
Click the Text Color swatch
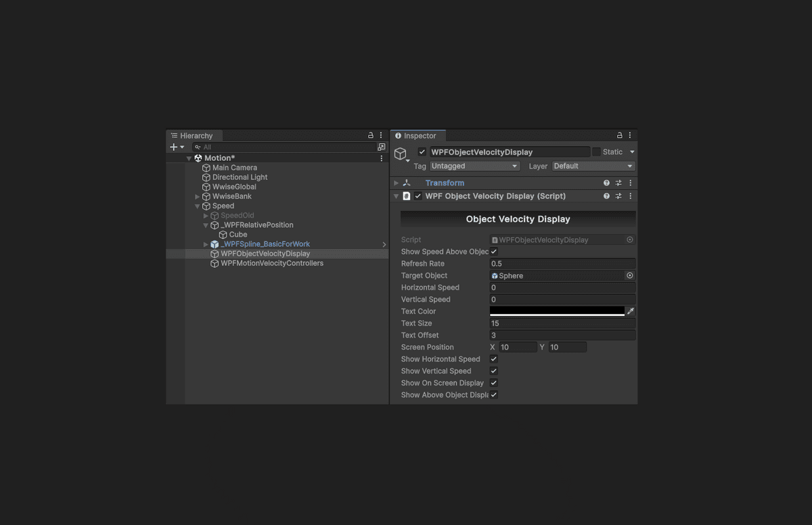point(556,311)
